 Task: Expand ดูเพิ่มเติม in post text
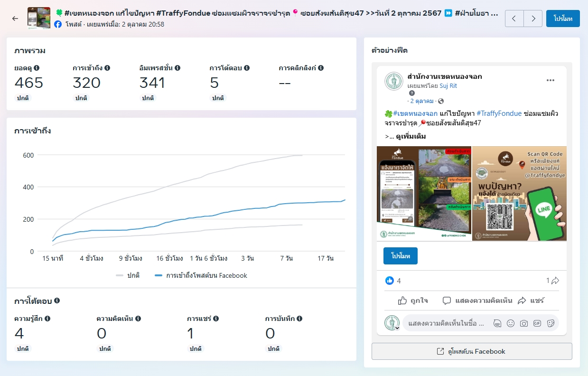coord(411,136)
